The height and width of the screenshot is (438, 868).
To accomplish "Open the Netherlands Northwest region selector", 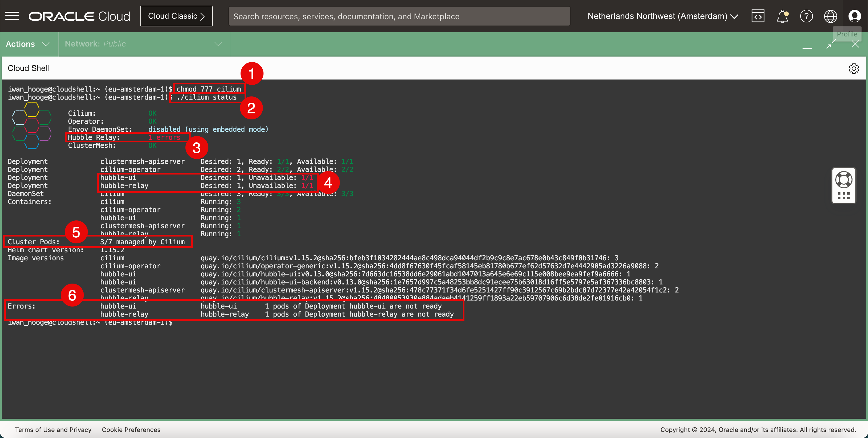I will pos(662,16).
